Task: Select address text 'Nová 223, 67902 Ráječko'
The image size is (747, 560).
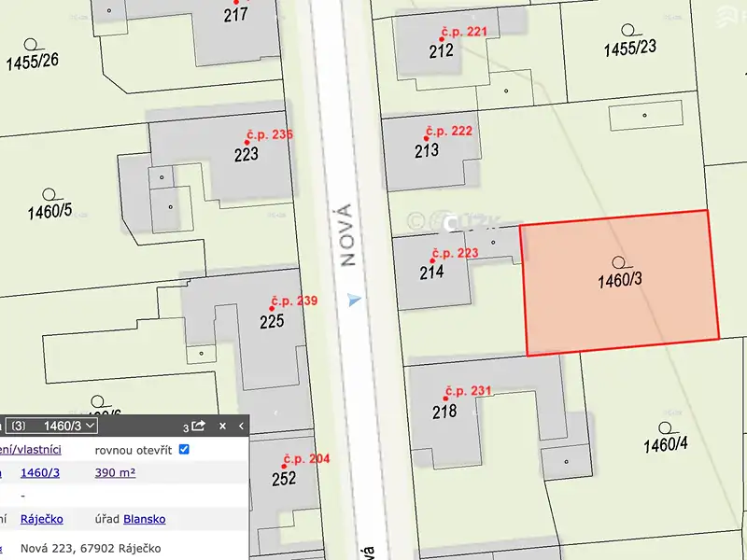Action: click(91, 548)
